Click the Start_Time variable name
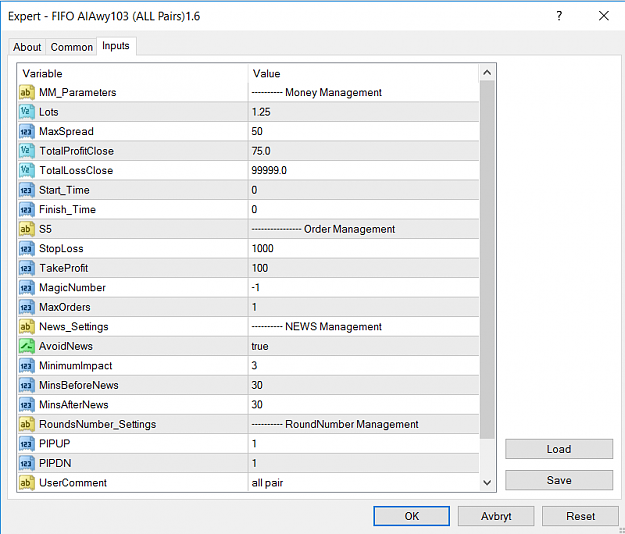Image resolution: width=625 pixels, height=534 pixels. [64, 190]
